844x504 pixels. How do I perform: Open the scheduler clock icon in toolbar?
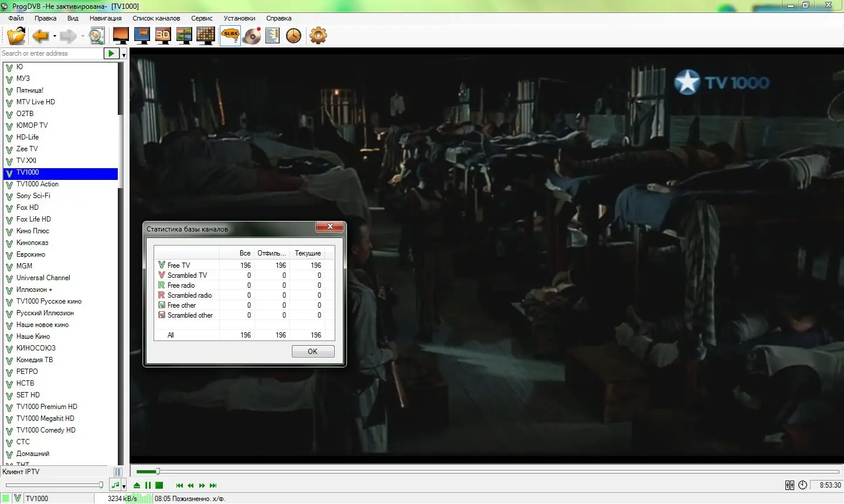coord(294,36)
